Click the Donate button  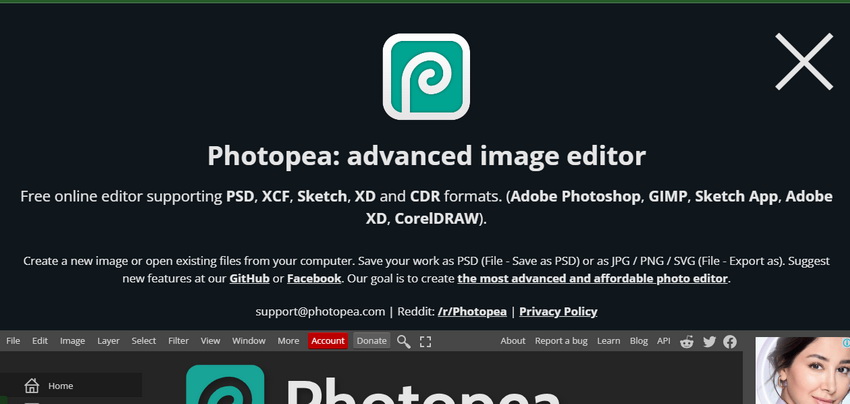click(372, 341)
